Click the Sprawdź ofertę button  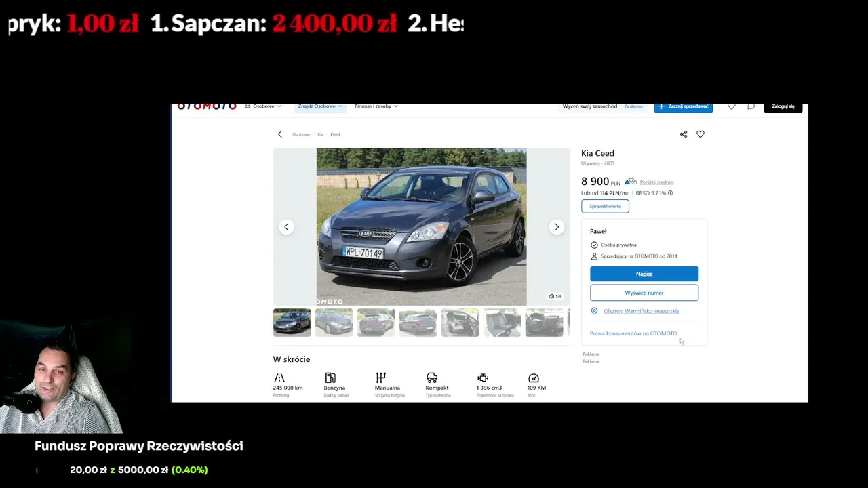coord(605,206)
